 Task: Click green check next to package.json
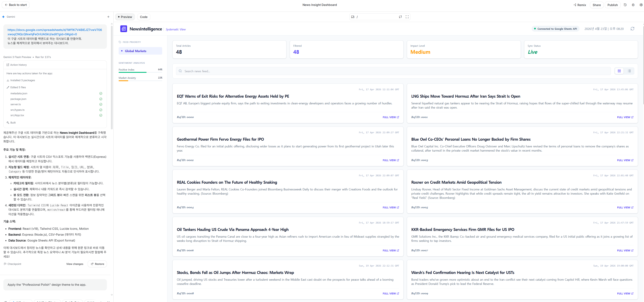click(101, 99)
